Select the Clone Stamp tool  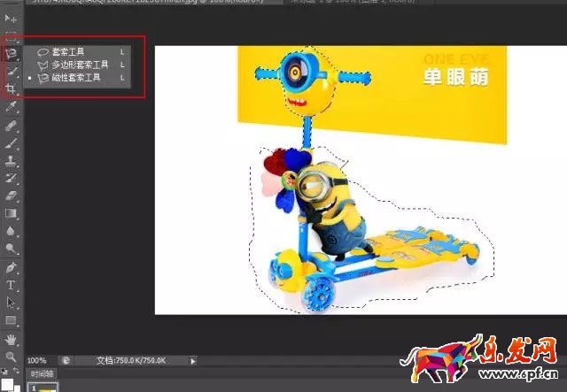pyautogui.click(x=12, y=162)
